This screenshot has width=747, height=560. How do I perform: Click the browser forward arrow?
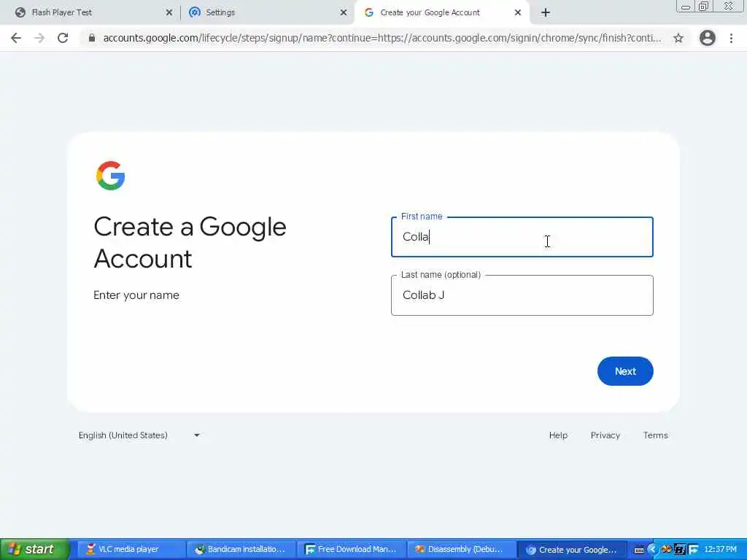click(39, 38)
